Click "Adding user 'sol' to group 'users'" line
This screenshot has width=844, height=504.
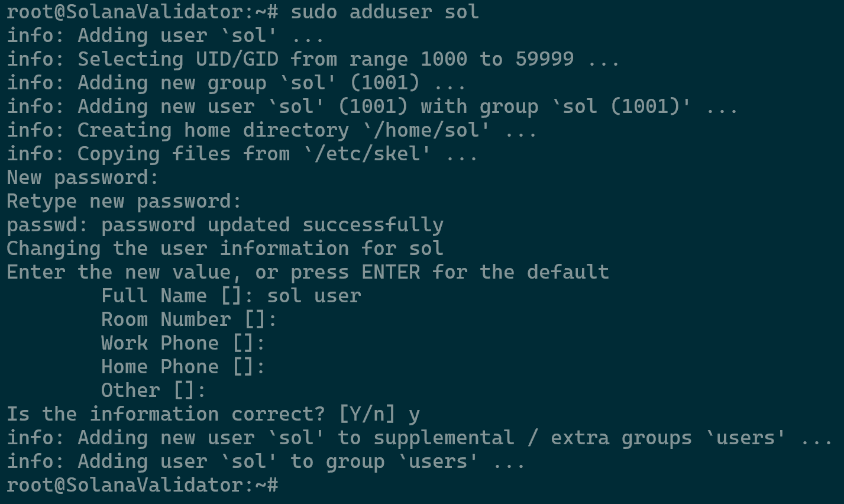266,461
